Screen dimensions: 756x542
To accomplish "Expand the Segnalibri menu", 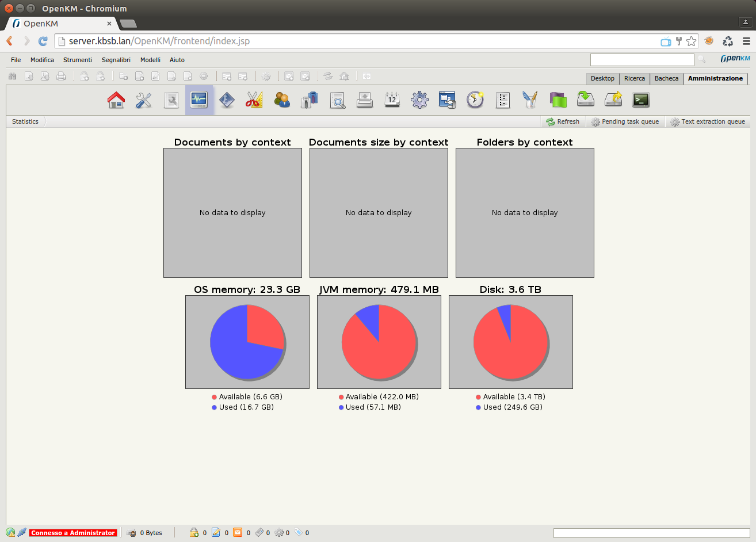I will (x=116, y=60).
